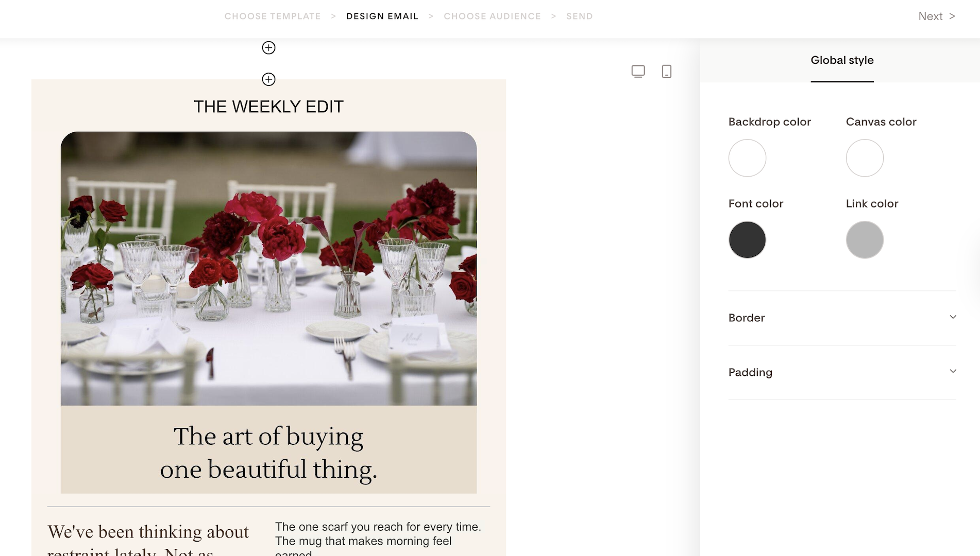
Task: Go to the Send step
Action: pos(579,16)
